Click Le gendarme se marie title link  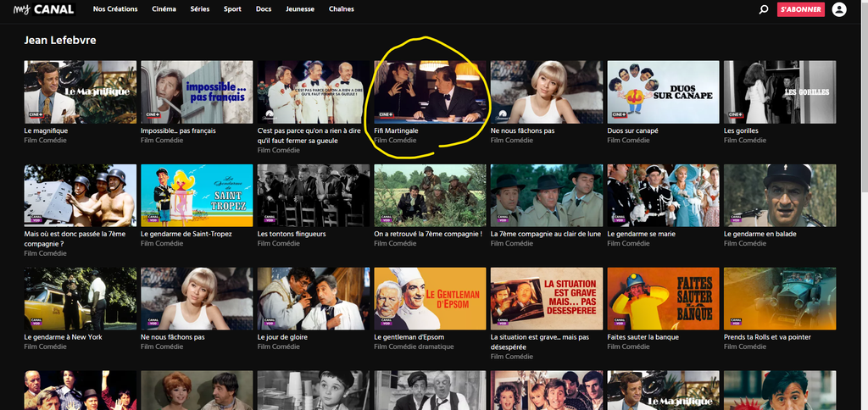coord(642,234)
